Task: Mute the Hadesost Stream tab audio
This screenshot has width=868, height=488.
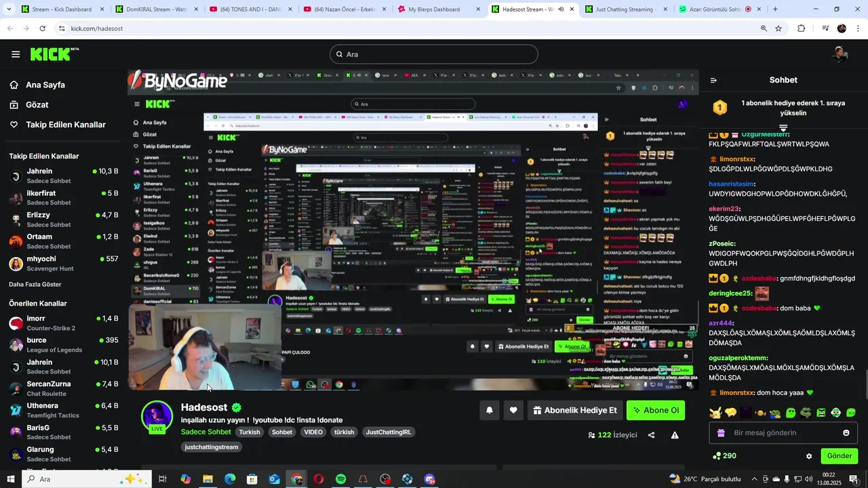Action: click(561, 9)
